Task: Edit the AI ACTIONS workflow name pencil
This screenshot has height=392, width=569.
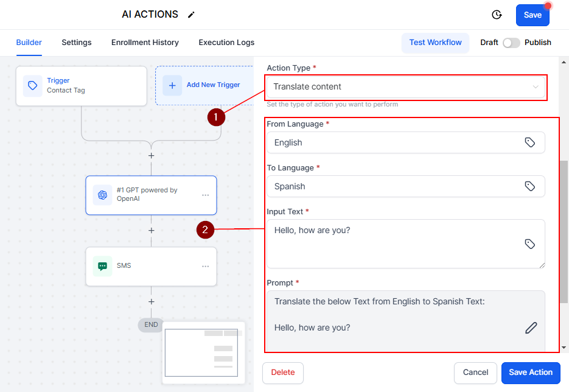Action: click(191, 15)
